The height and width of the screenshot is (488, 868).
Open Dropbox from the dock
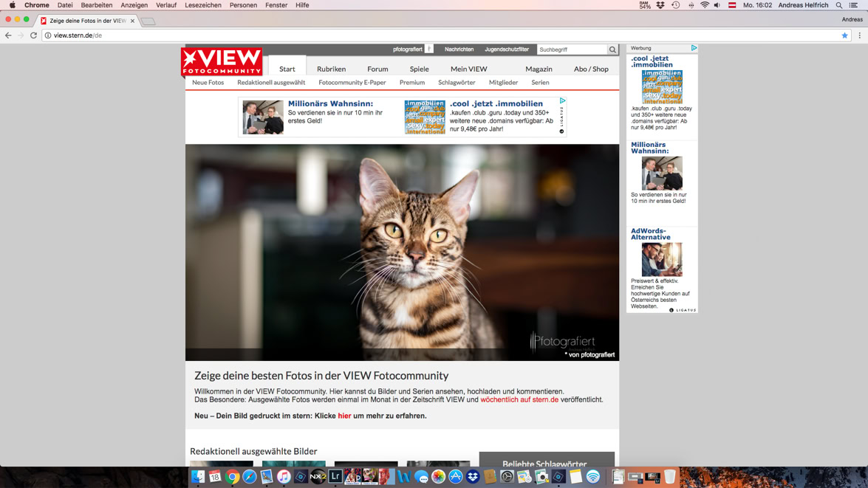coord(472,476)
